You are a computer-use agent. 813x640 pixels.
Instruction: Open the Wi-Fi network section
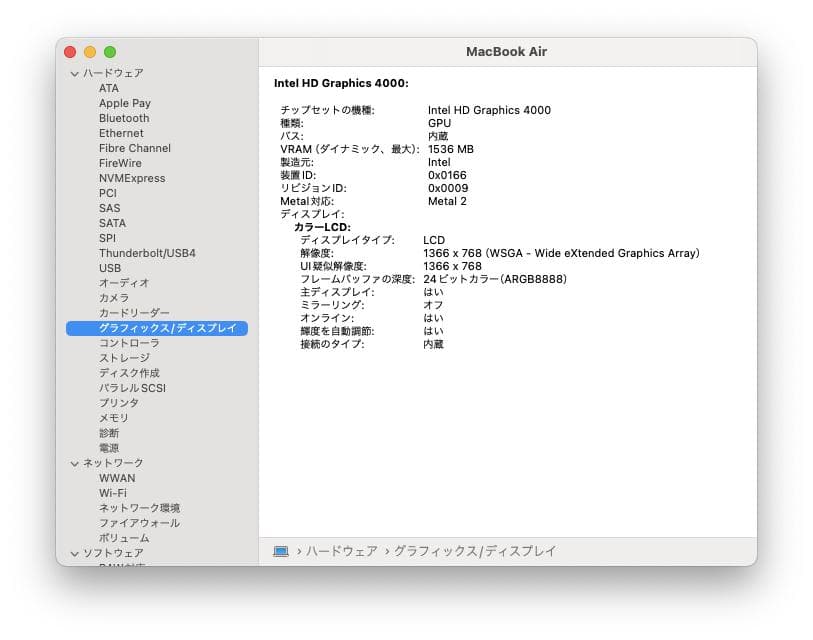(x=112, y=493)
